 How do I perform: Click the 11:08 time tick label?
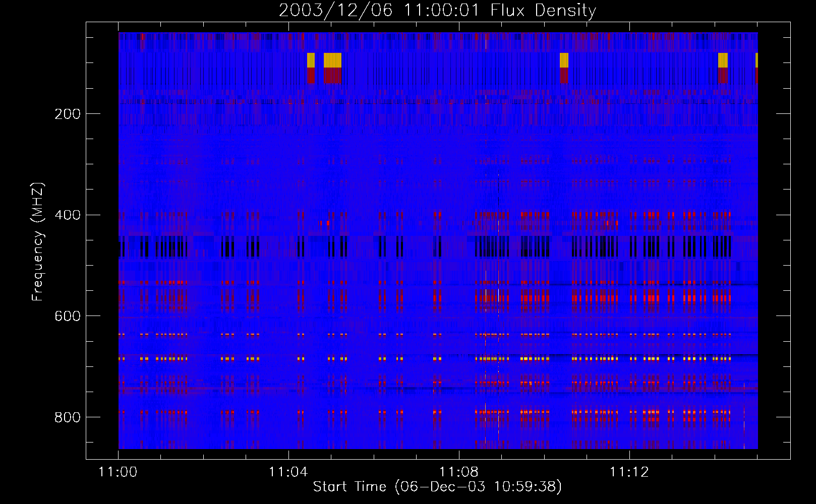459,472
